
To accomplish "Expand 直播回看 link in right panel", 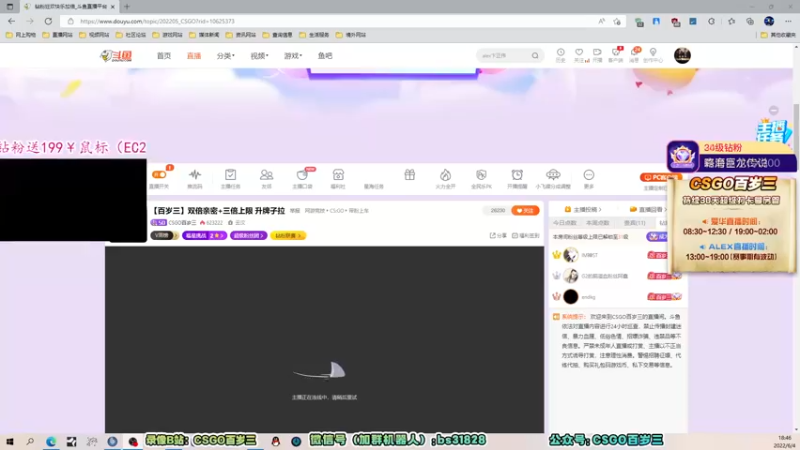I will tap(647, 209).
